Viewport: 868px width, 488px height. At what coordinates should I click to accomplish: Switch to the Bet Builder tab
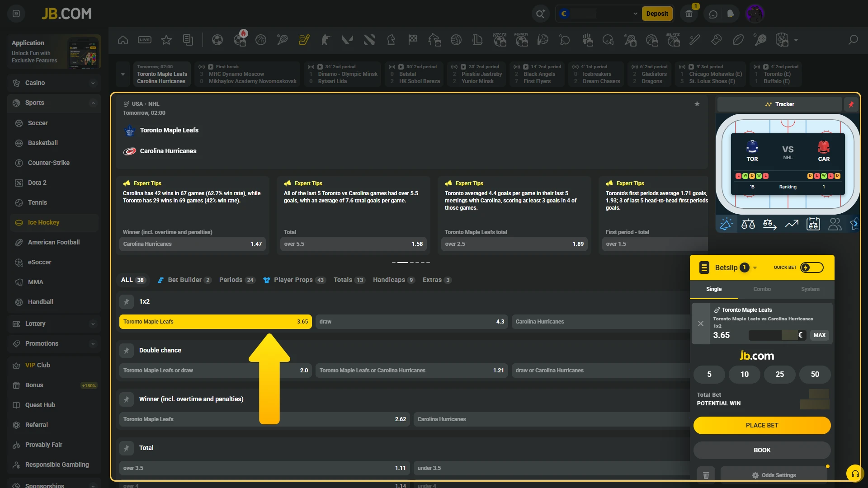coord(184,280)
